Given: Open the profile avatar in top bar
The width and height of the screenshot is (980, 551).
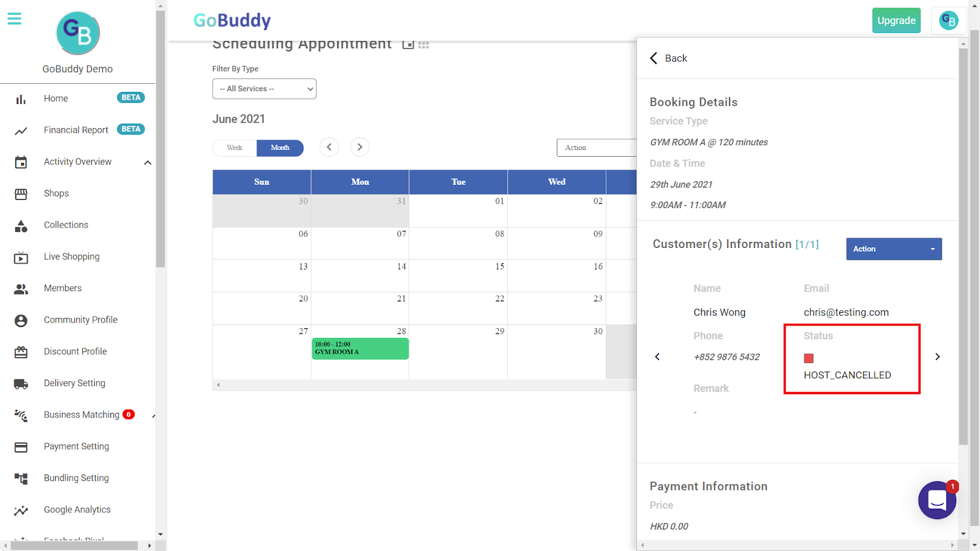Looking at the screenshot, I should [949, 21].
